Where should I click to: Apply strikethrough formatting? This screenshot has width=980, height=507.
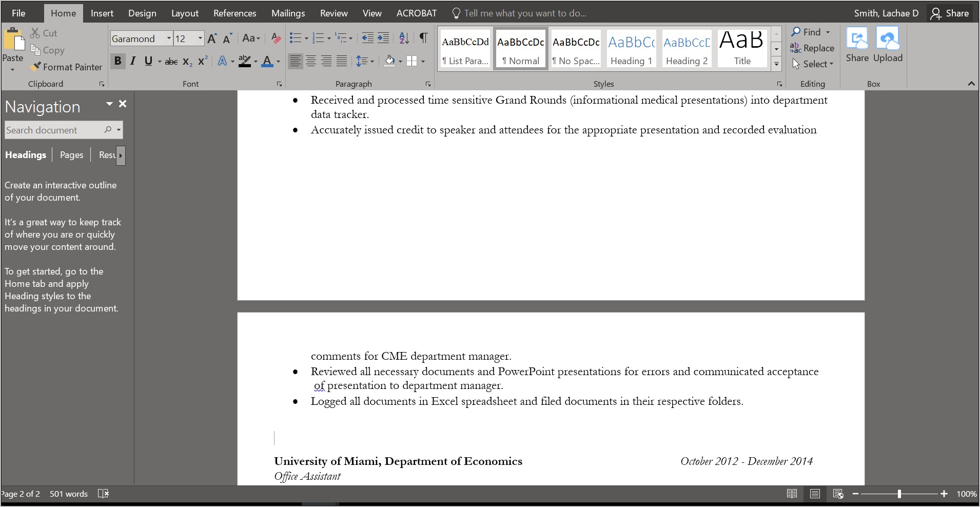[171, 62]
